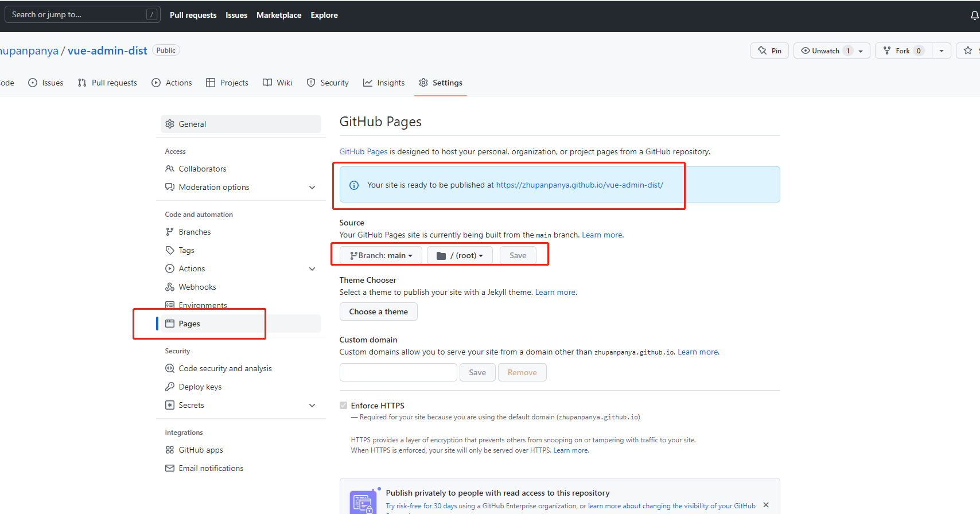The height and width of the screenshot is (514, 980).
Task: Click the Pin button
Action: click(770, 50)
